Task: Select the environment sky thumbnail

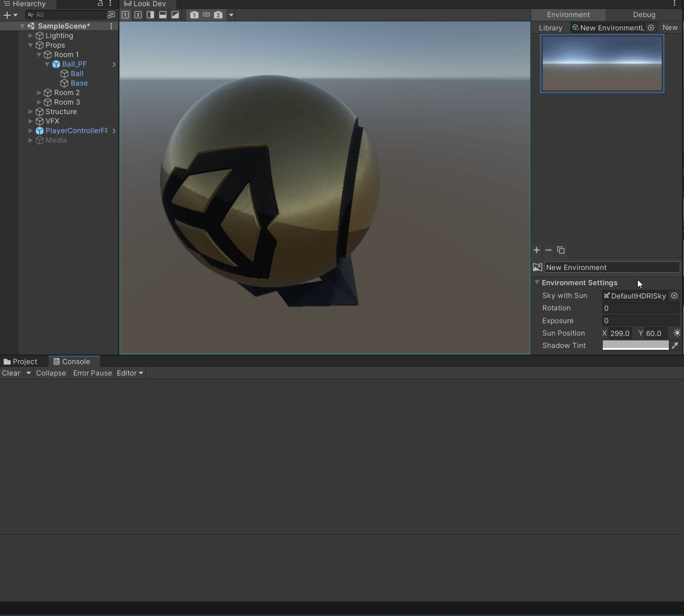Action: (x=602, y=63)
